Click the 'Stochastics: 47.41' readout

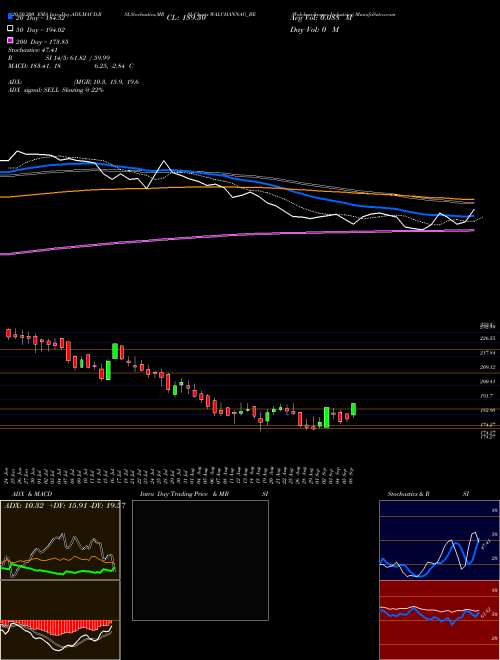click(33, 50)
